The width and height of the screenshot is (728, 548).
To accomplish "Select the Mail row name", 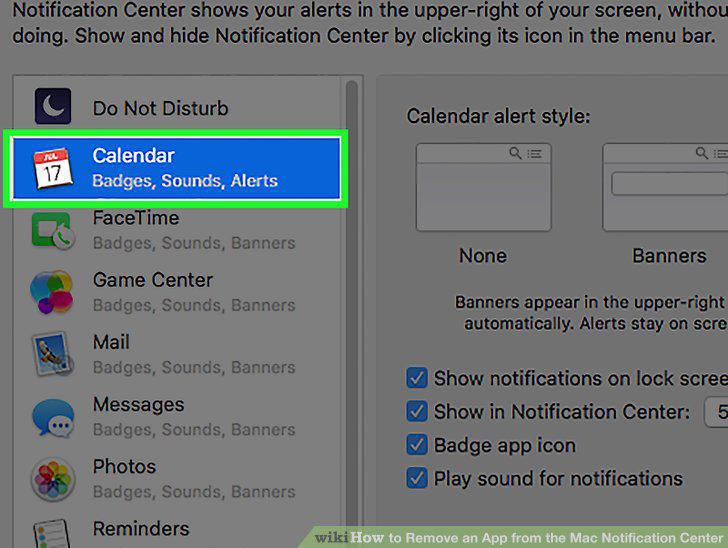I will point(111,342).
